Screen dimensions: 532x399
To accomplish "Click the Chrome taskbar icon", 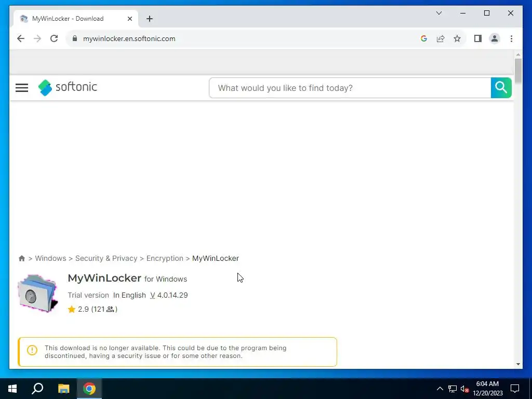I will (x=89, y=389).
